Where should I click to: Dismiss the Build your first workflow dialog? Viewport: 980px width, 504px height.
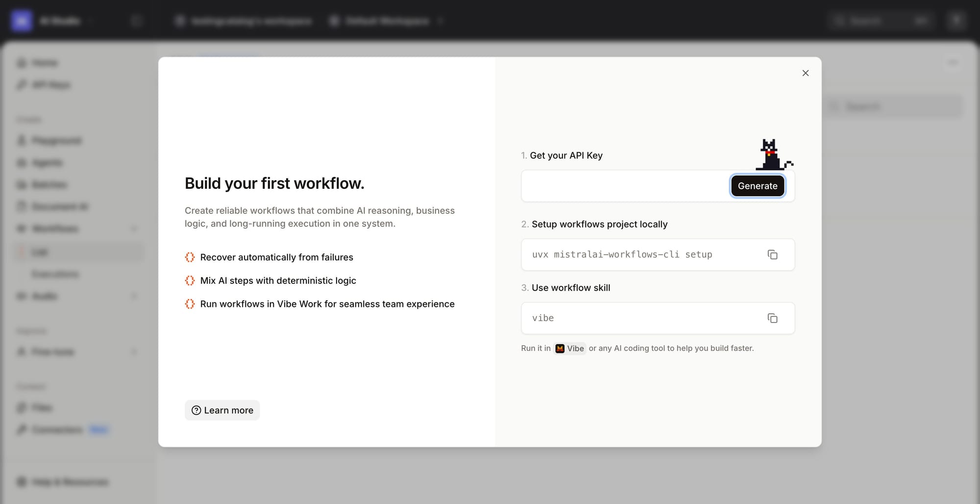[x=805, y=73]
